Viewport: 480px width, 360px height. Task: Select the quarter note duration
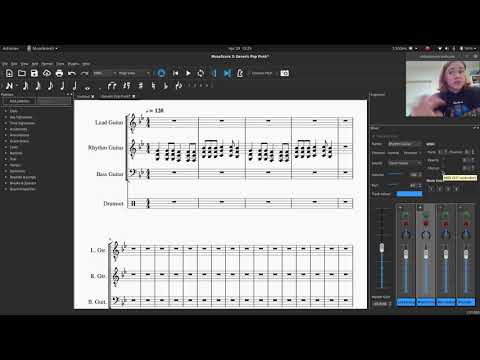62,86
